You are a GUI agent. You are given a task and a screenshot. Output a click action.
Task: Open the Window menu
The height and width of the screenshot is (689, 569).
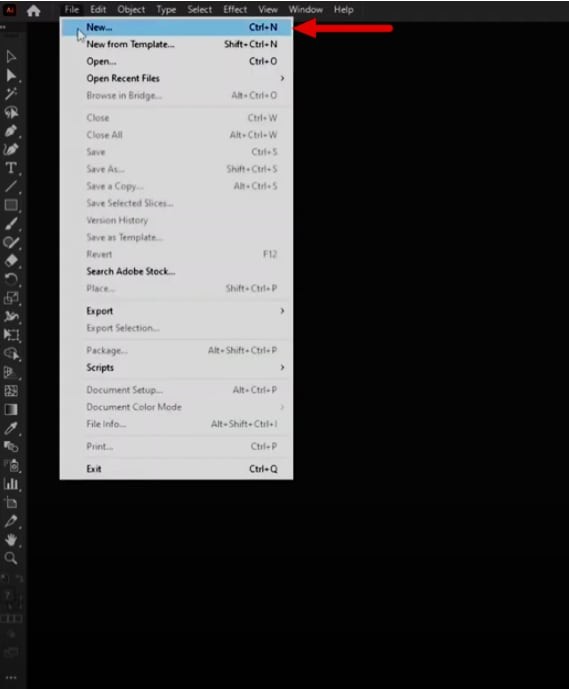click(305, 10)
